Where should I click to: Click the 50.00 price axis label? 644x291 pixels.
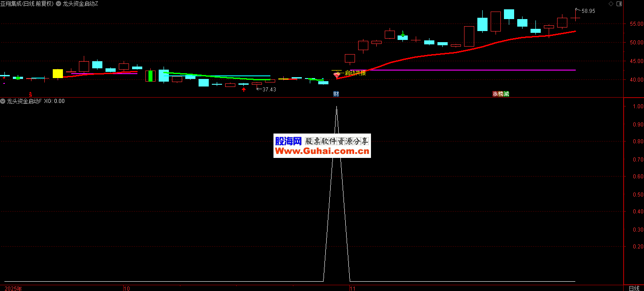(x=636, y=43)
